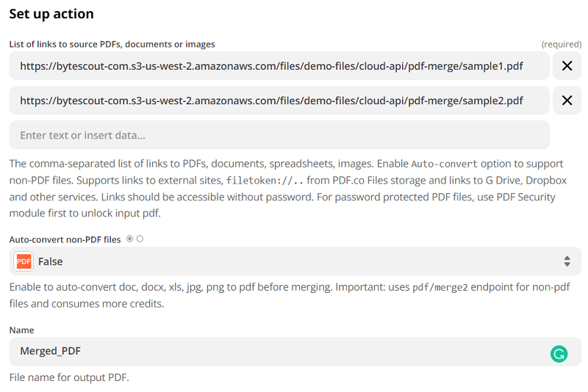Click the green Grammarly icon
The height and width of the screenshot is (392, 588).
point(559,355)
